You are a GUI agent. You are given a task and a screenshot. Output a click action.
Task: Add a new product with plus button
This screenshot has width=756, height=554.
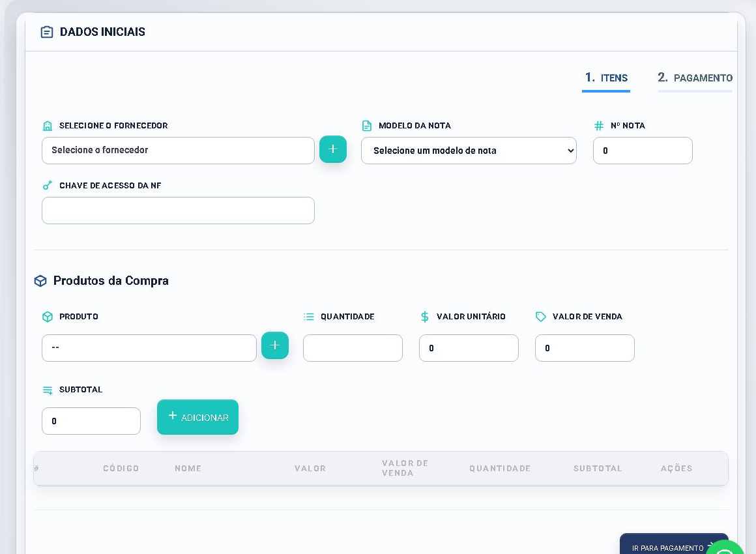(275, 345)
